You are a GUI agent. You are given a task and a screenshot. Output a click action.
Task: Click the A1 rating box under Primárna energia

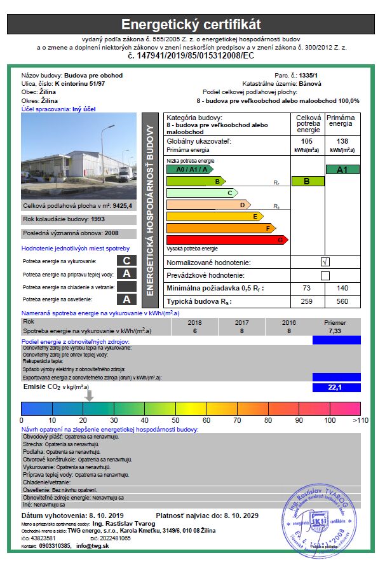342,170
